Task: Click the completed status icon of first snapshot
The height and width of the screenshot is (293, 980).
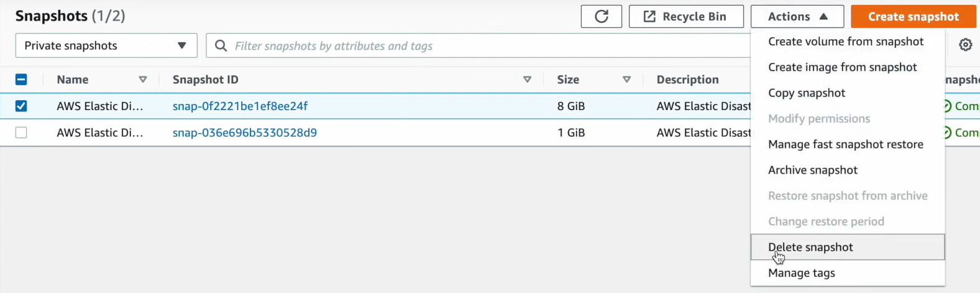Action: click(x=947, y=106)
